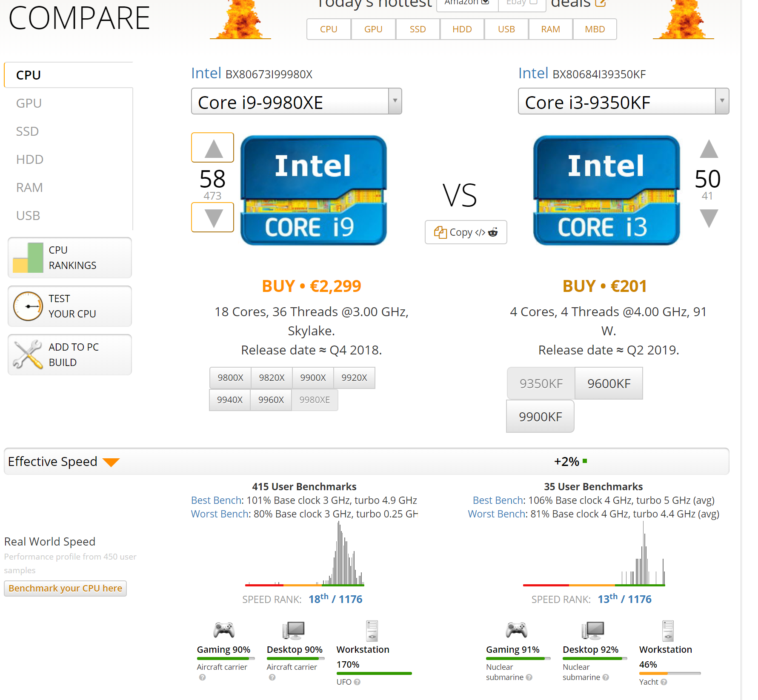The width and height of the screenshot is (758, 700).
Task: Click the tower icon above Workstation 170%
Action: click(372, 631)
